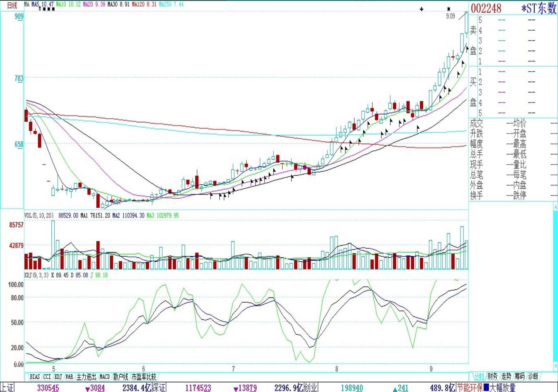Click the 最高 field in quote panel
This screenshot has width=558, height=392.
tap(520, 144)
